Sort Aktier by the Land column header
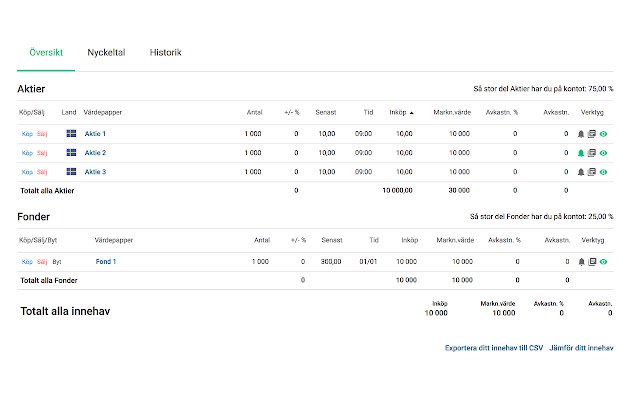The image size is (640, 400). [x=69, y=112]
